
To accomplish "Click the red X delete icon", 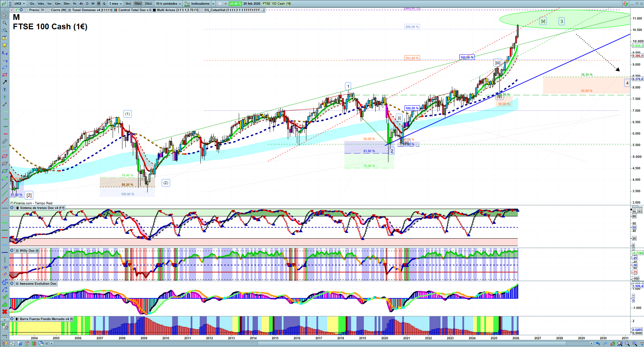I will point(5,312).
